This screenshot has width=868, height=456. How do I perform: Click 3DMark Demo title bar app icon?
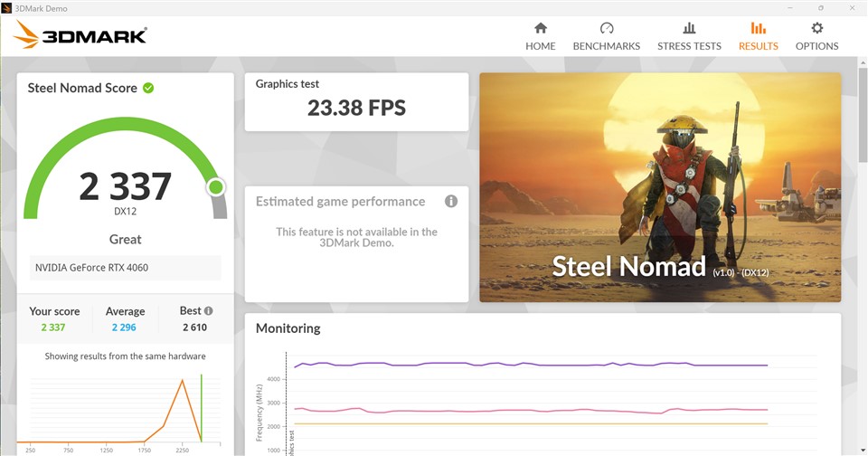pyautogui.click(x=7, y=7)
